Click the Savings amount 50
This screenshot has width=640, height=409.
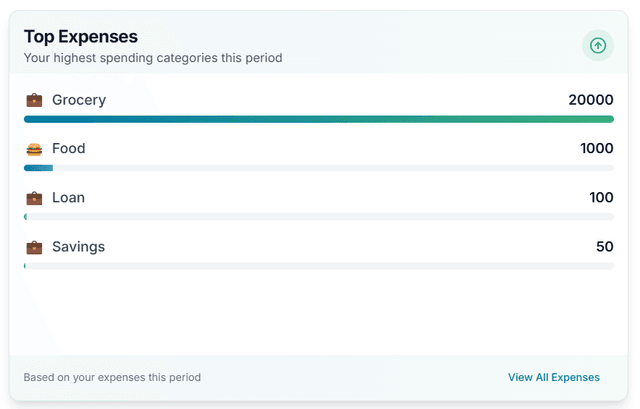pyautogui.click(x=604, y=247)
